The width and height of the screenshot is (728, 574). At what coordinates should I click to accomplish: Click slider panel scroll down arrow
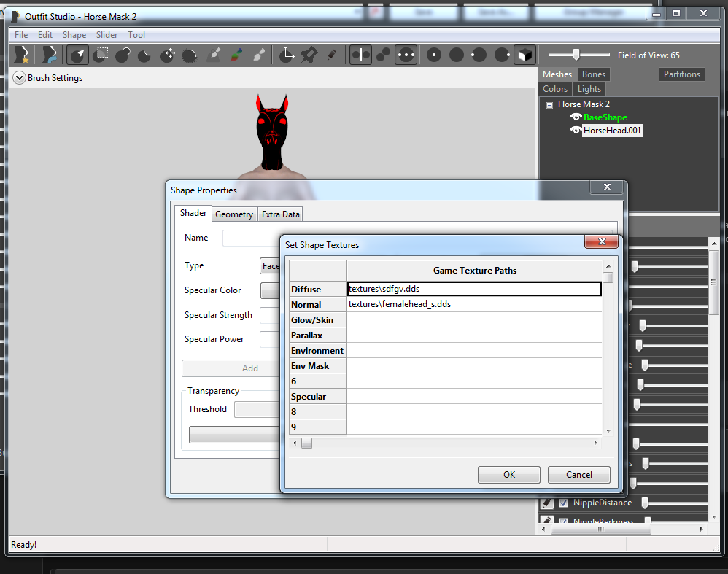713,517
